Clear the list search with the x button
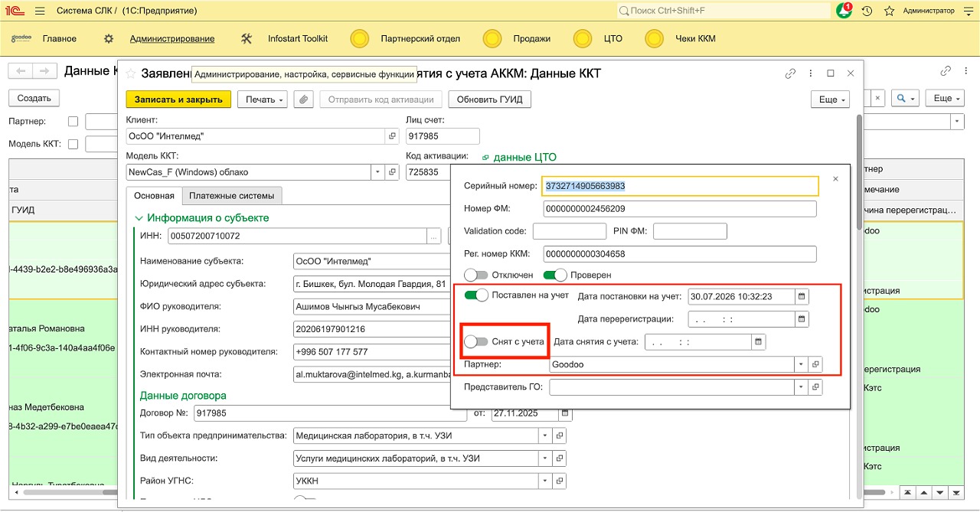This screenshot has height=512, width=980. [x=878, y=98]
